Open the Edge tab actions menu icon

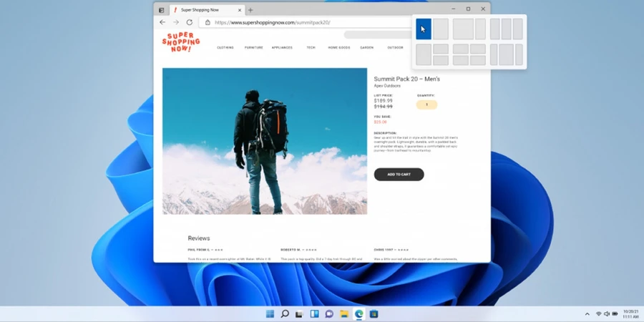(162, 10)
